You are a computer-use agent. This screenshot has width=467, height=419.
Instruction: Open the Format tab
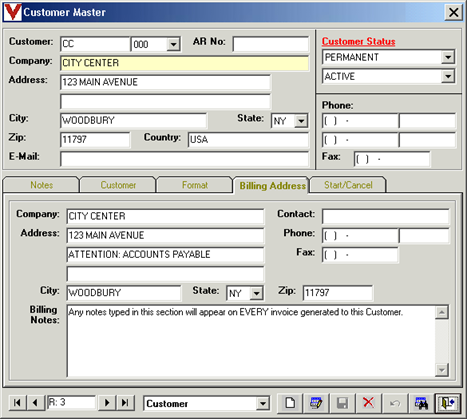point(195,185)
